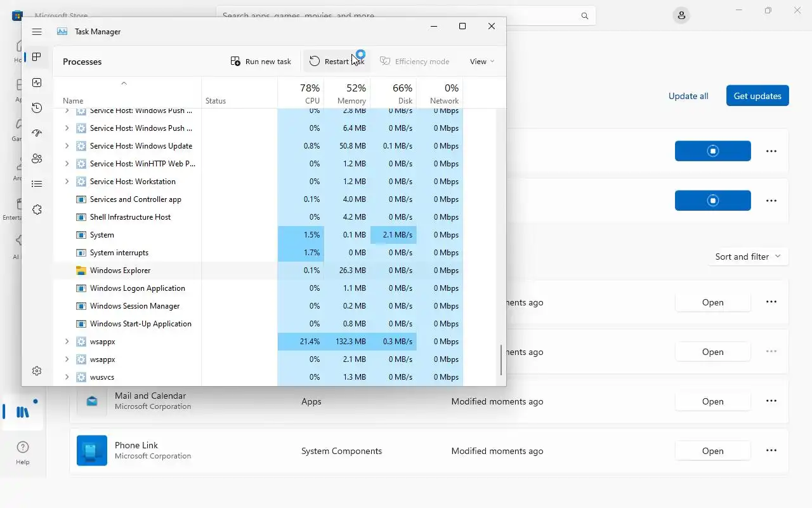Select Shell Infrastructure Host process

click(258, 217)
